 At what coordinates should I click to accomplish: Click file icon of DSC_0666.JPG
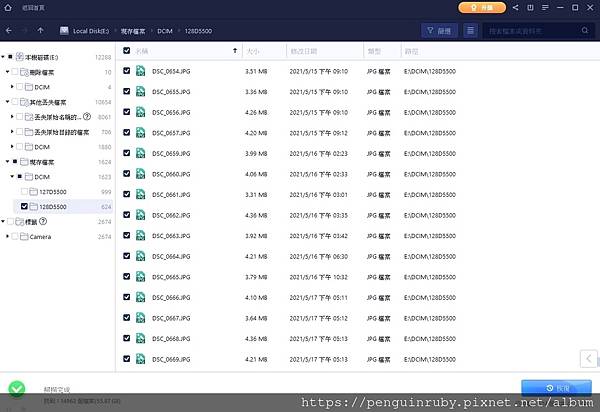coord(140,297)
